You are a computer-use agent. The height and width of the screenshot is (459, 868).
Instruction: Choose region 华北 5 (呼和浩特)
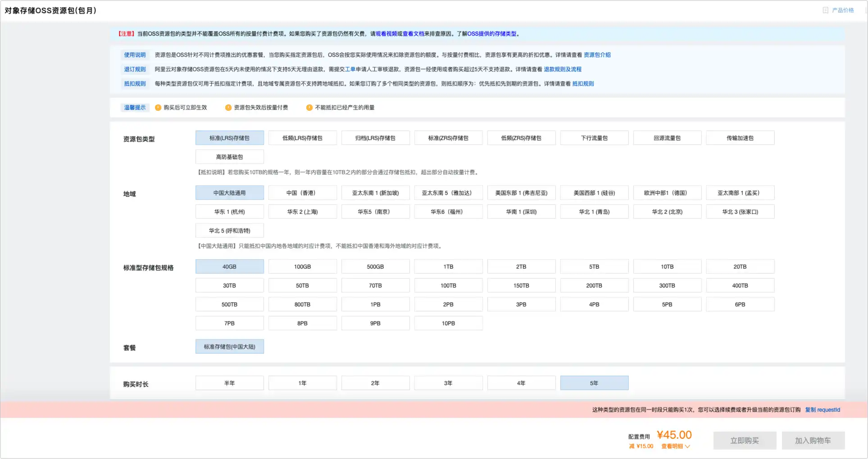[230, 231]
